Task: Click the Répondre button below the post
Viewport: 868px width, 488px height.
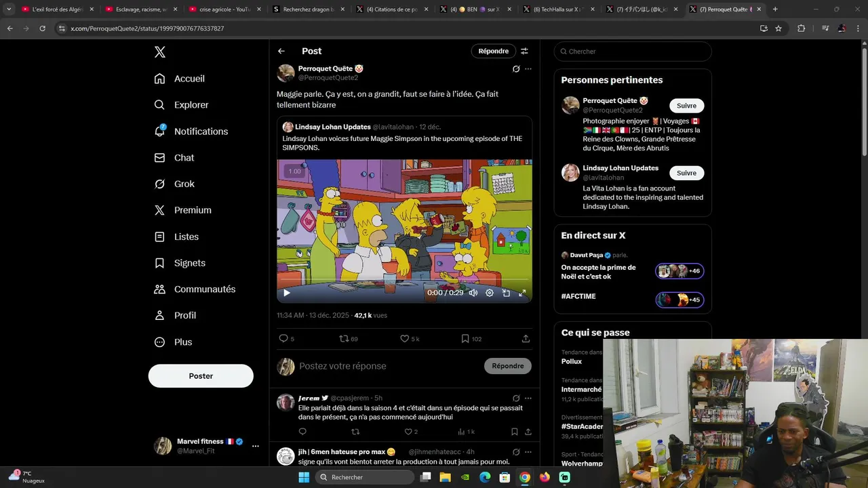Action: (x=508, y=366)
